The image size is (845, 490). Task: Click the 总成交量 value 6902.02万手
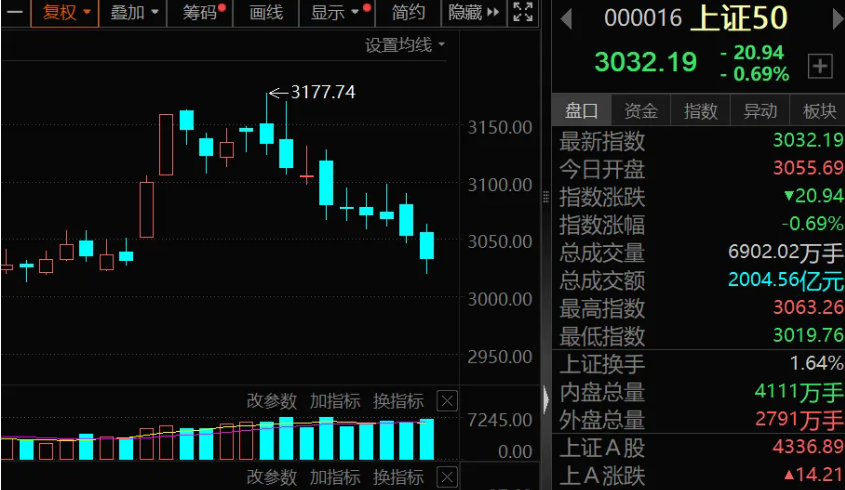point(785,252)
